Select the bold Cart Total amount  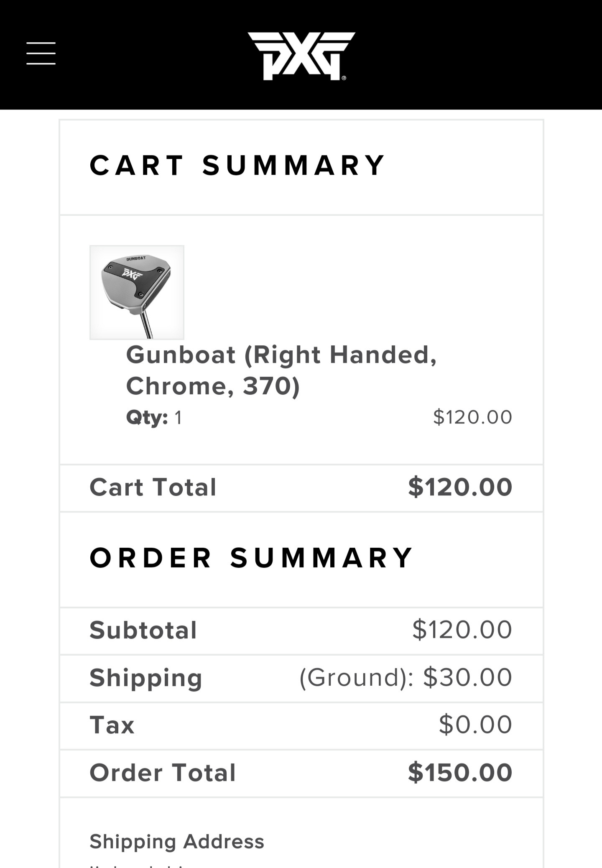click(460, 488)
